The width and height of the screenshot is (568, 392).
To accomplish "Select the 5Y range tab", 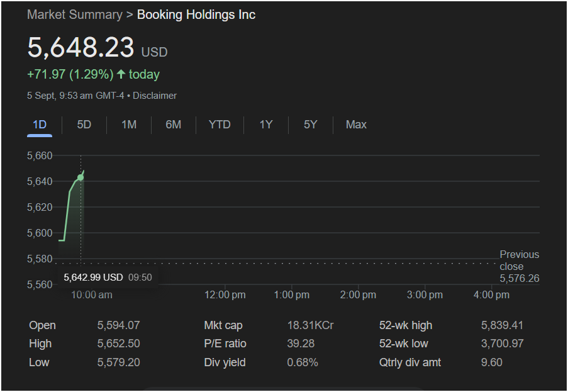I will (311, 125).
